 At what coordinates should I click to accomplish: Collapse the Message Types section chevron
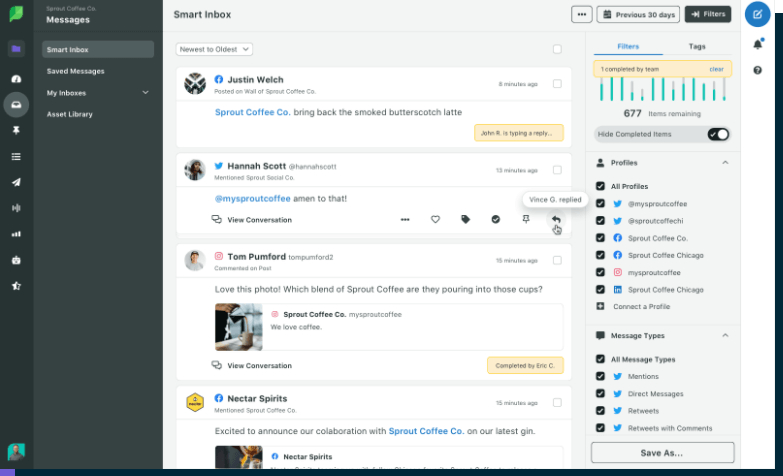(x=725, y=336)
